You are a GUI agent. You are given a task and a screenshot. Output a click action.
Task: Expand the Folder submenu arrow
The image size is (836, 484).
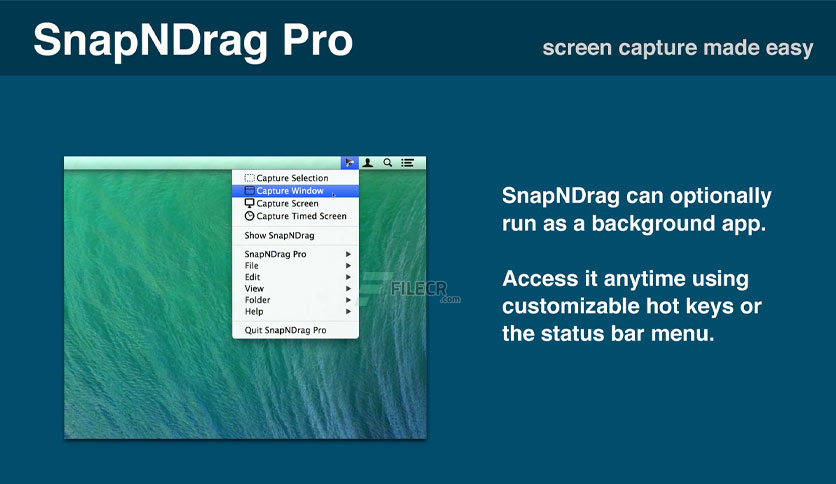(348, 300)
